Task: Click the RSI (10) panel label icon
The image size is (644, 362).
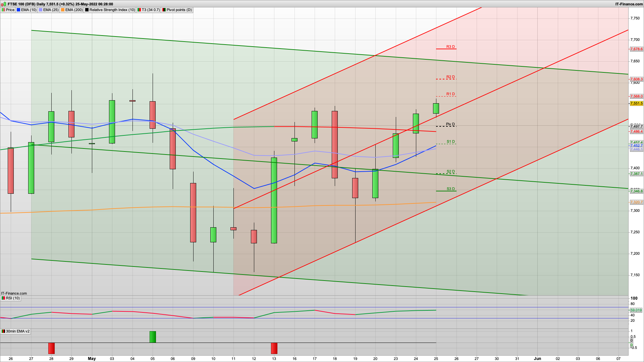Action: point(3,298)
